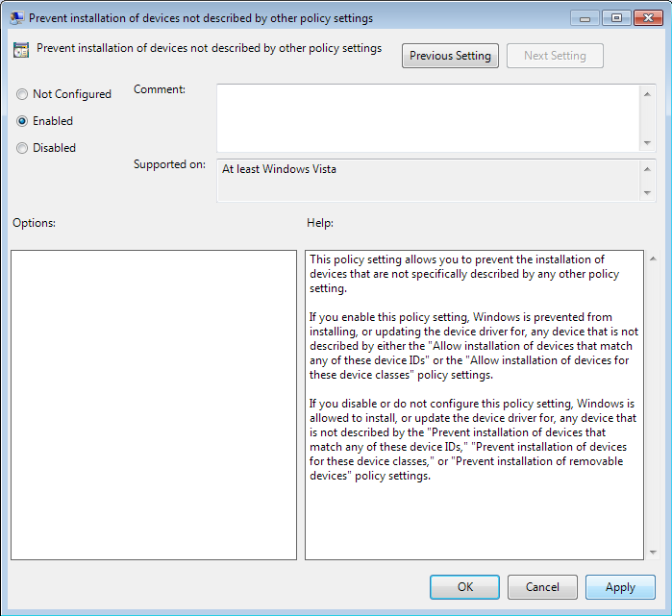
Task: Go to Previous Setting
Action: 450,56
